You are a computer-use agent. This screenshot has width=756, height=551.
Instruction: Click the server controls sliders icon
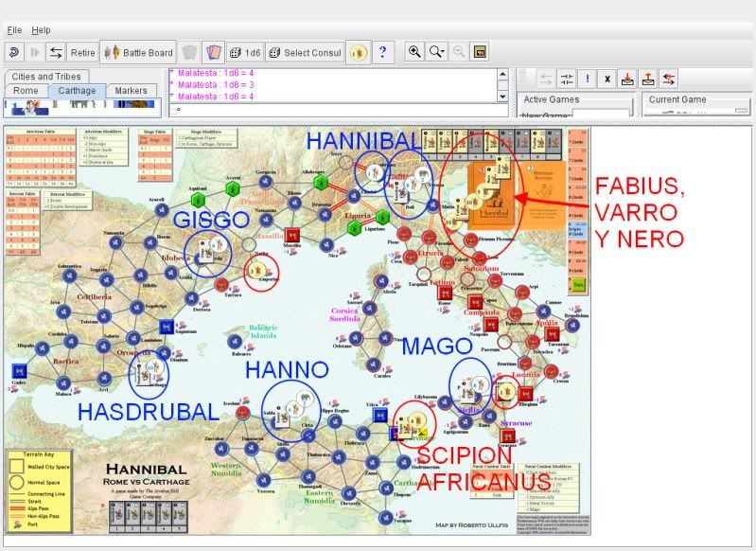[x=567, y=79]
